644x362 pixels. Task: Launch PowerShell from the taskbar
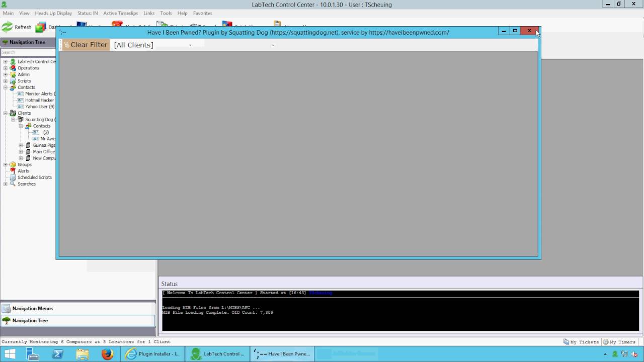tap(57, 354)
